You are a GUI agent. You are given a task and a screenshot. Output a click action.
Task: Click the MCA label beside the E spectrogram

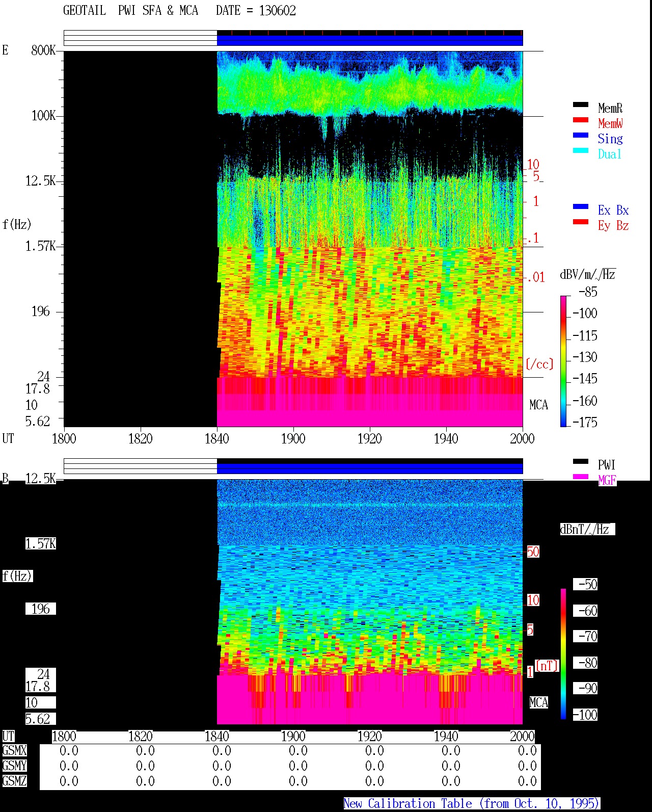[x=539, y=405]
